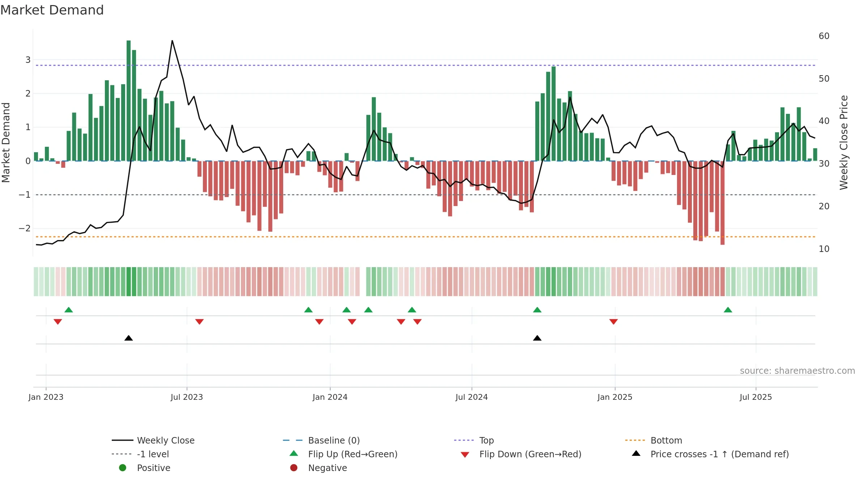Click the Top legend label
Image resolution: width=868 pixels, height=488 pixels.
487,441
